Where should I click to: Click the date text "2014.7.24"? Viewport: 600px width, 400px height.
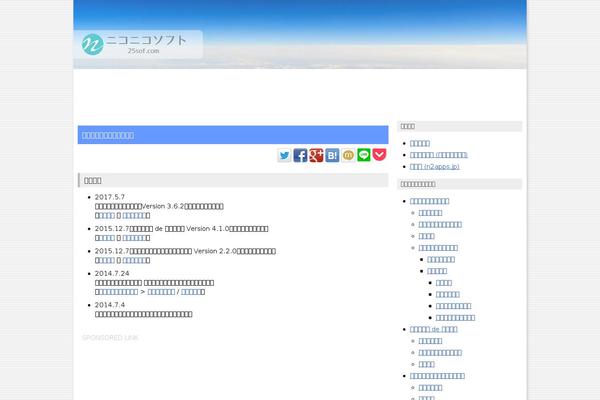tap(112, 273)
